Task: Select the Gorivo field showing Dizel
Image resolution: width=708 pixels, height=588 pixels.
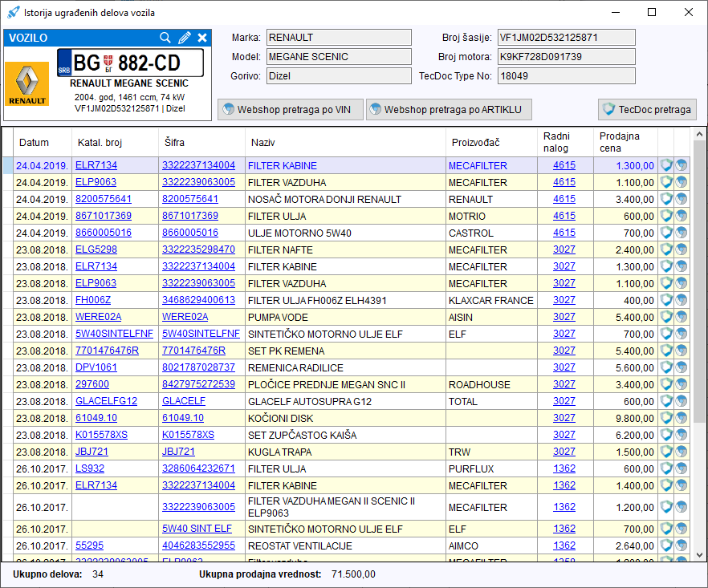Action: [339, 76]
